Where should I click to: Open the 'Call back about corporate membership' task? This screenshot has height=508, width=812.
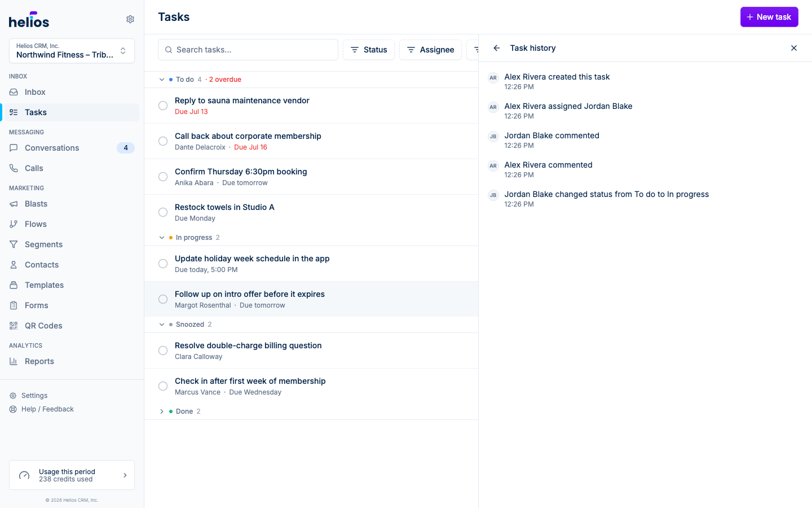[x=311, y=141]
